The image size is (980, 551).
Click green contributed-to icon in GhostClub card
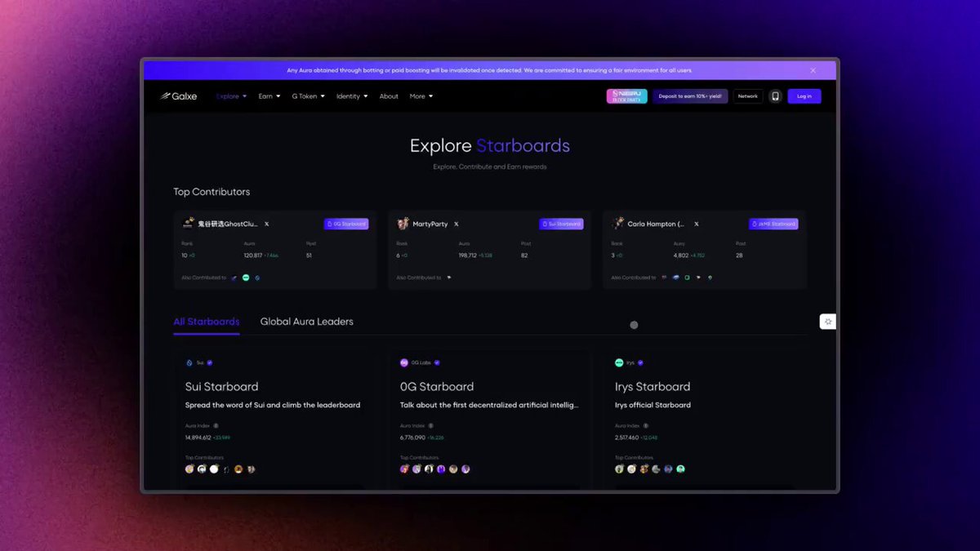pos(246,278)
